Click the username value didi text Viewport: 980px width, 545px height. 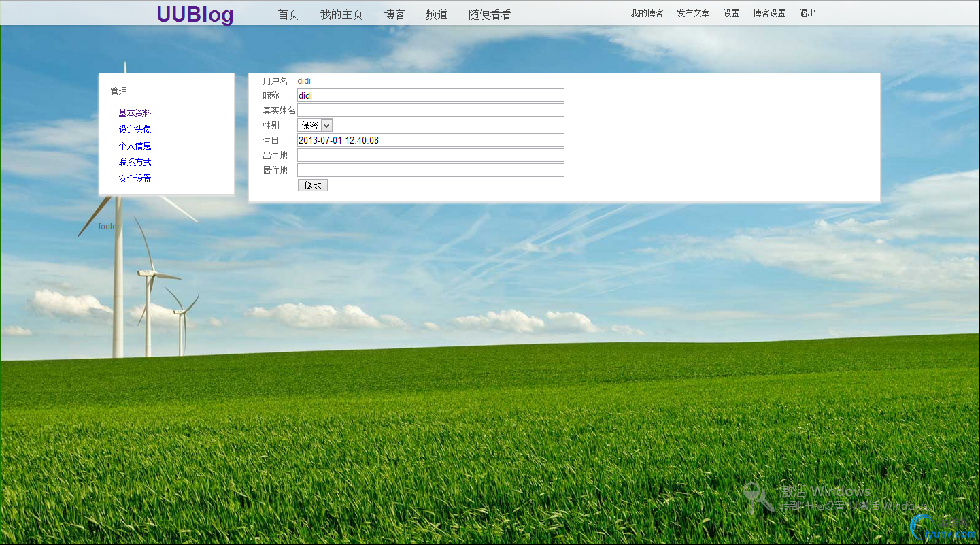pos(304,81)
